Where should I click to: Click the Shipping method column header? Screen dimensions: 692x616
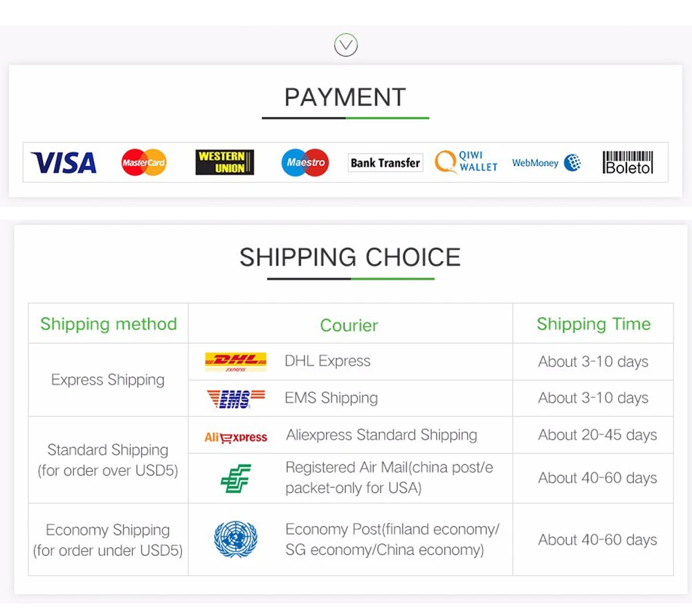tap(109, 325)
